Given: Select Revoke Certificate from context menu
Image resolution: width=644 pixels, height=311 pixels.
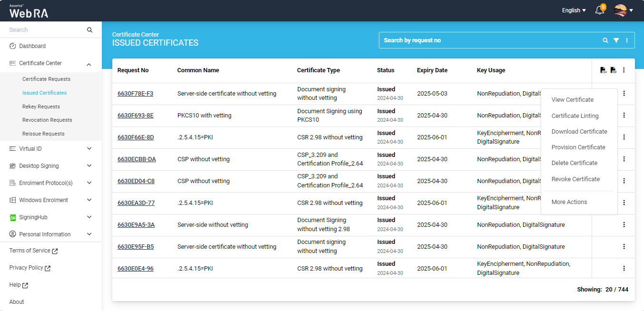Looking at the screenshot, I should 575,179.
